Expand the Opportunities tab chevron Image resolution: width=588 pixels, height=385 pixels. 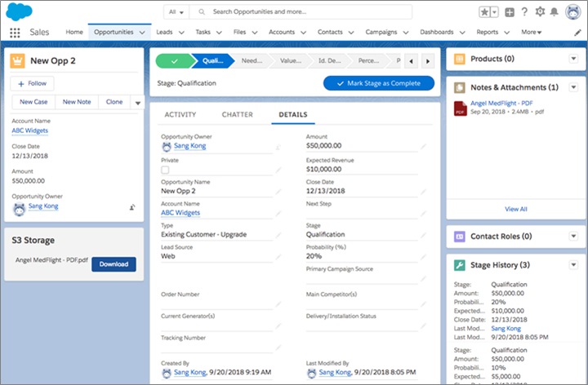142,33
